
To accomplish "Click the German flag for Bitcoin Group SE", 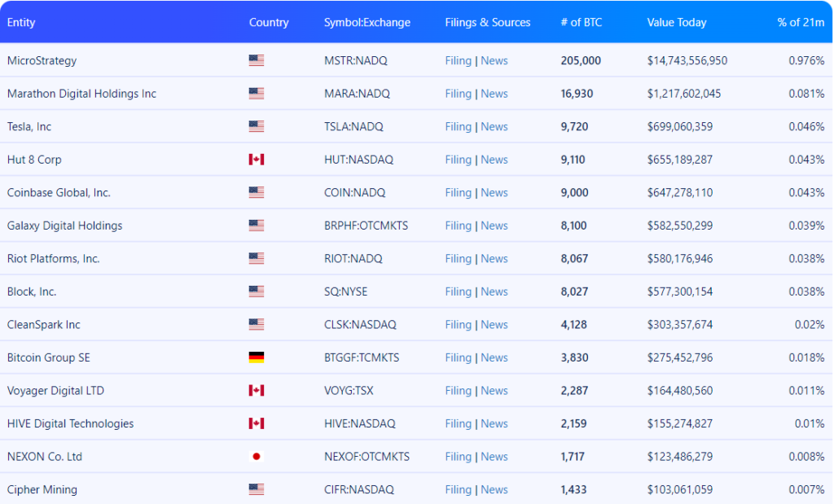I will [257, 357].
